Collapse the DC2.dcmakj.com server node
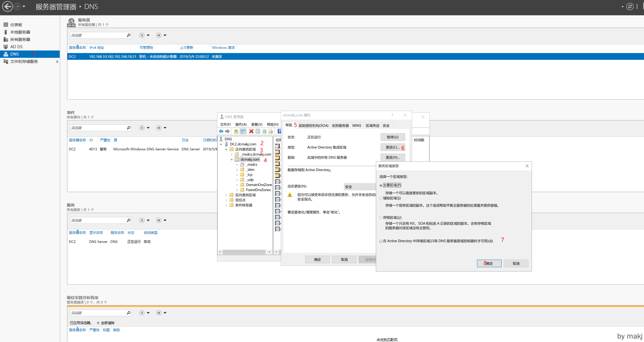Image resolution: width=644 pixels, height=342 pixels. 221,144
